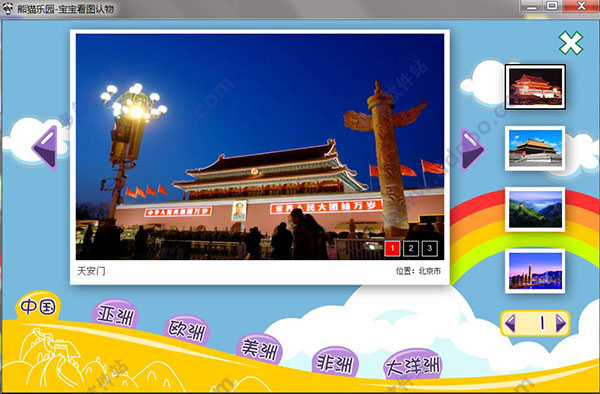The image size is (600, 394).
Task: Maximize the 熊猫乐园 window
Action: (x=552, y=6)
